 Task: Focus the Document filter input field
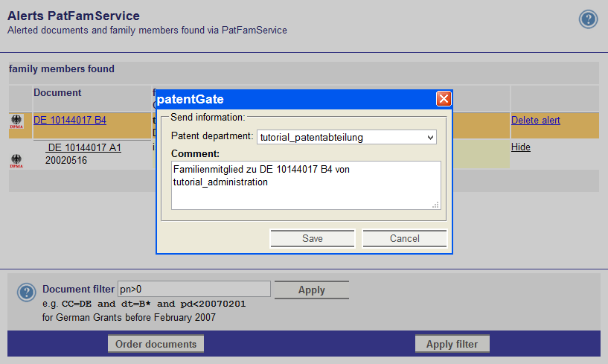coord(194,289)
